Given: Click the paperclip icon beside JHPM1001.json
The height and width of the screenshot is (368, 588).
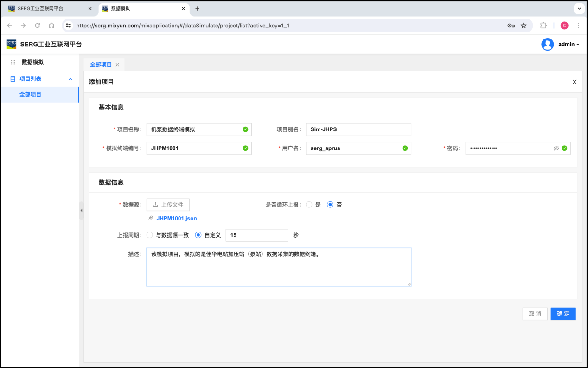Looking at the screenshot, I should tap(151, 218).
